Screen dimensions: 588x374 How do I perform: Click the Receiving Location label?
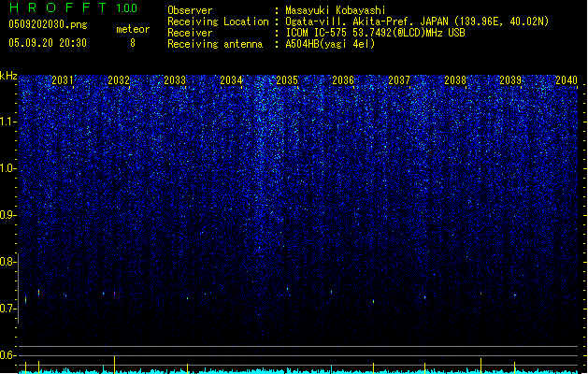[x=218, y=22]
